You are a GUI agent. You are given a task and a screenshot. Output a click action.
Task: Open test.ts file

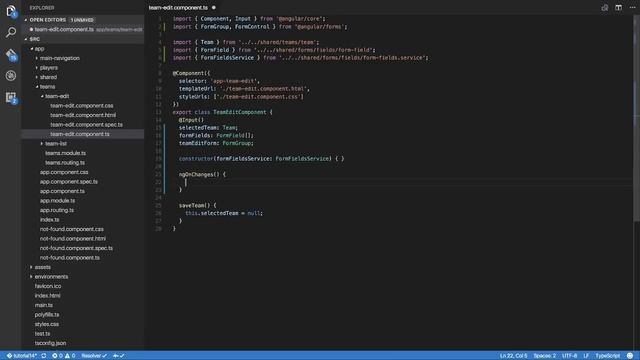[x=42, y=333]
